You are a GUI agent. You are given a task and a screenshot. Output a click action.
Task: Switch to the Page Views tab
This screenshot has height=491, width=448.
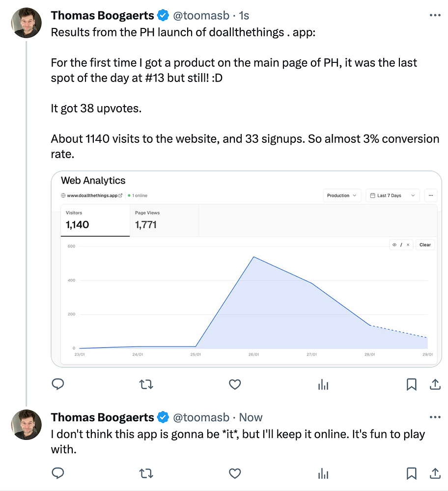[x=164, y=220]
